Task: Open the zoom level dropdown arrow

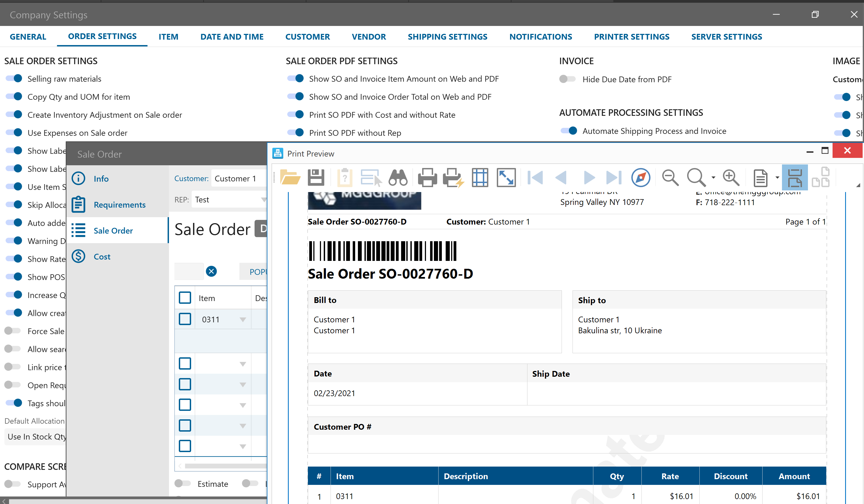Action: coord(714,177)
